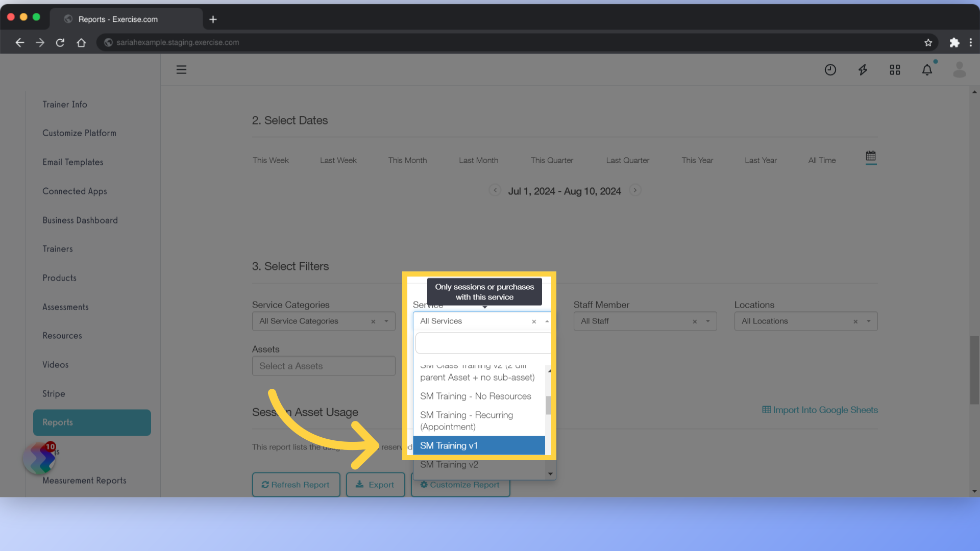Open the notifications bell
980x551 pixels.
927,70
